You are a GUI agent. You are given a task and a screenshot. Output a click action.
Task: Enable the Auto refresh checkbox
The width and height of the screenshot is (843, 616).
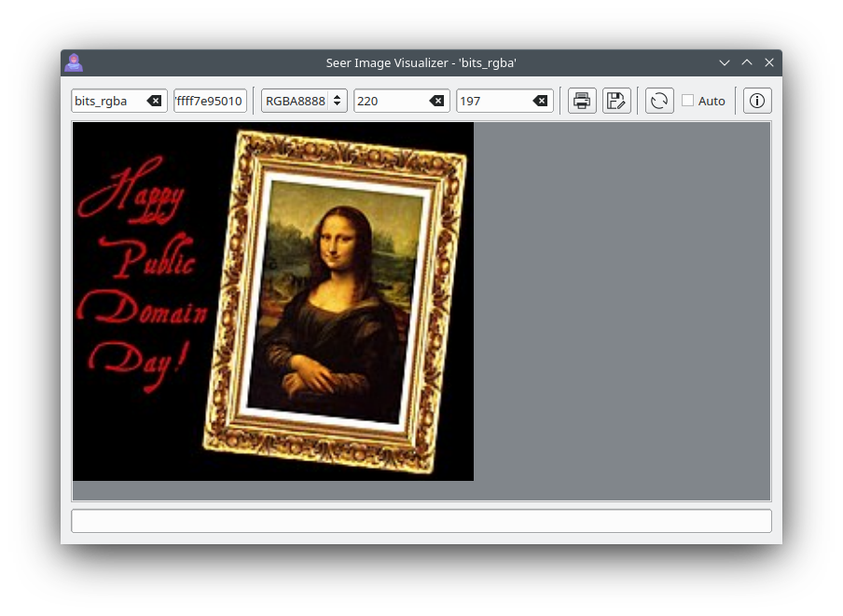687,101
